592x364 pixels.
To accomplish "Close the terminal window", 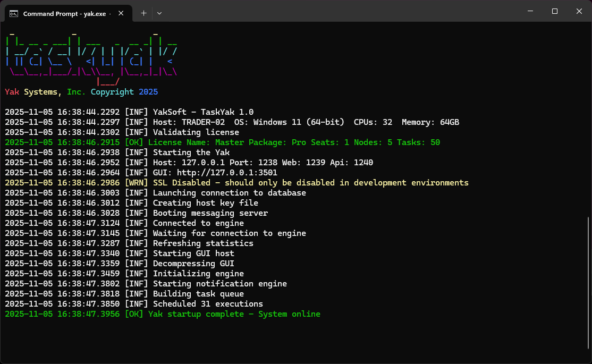I will click(579, 11).
